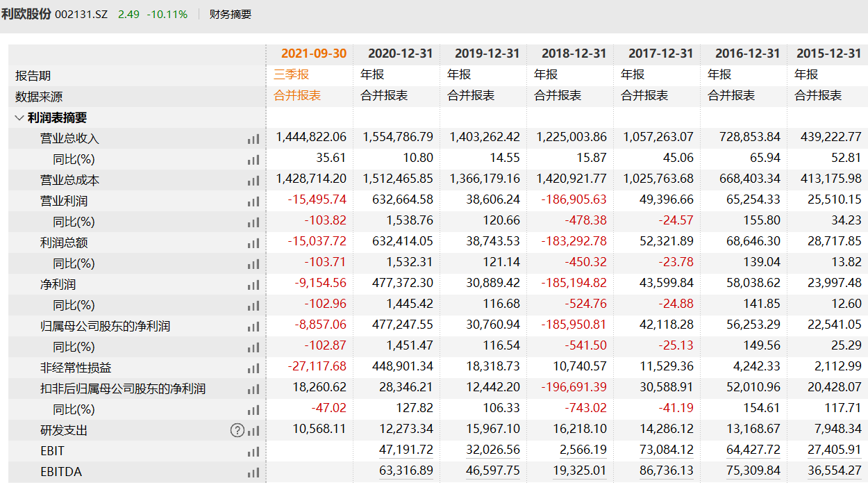The image size is (868, 483).
Task: Select the 2017-12-31 column header
Action: click(660, 54)
